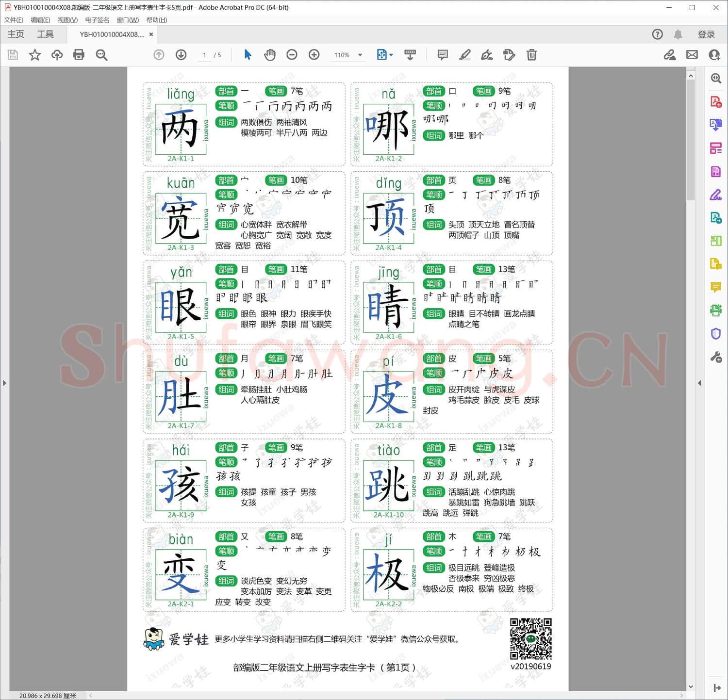
Task: Send file by email icon
Action: pyautogui.click(x=692, y=55)
